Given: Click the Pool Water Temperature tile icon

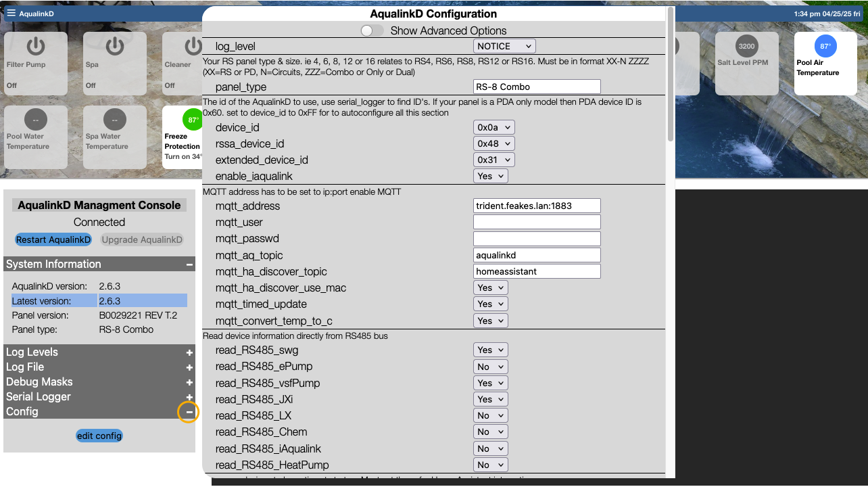Looking at the screenshot, I should pos(35,120).
